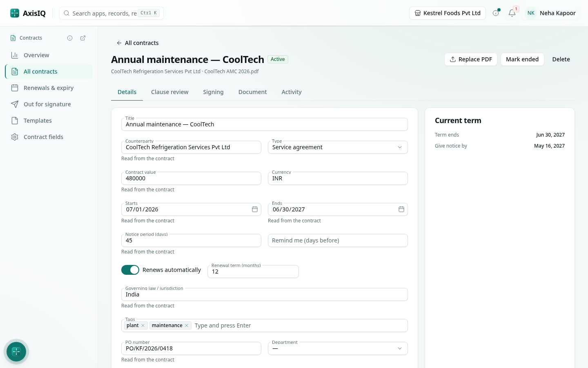The image size is (588, 368).
Task: Open Contracts in new window icon
Action: 83,38
